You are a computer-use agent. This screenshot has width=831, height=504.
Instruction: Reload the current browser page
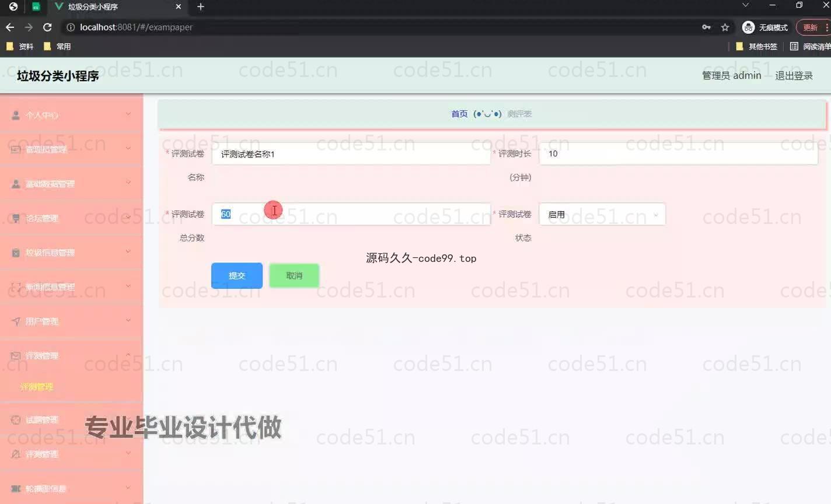[47, 27]
